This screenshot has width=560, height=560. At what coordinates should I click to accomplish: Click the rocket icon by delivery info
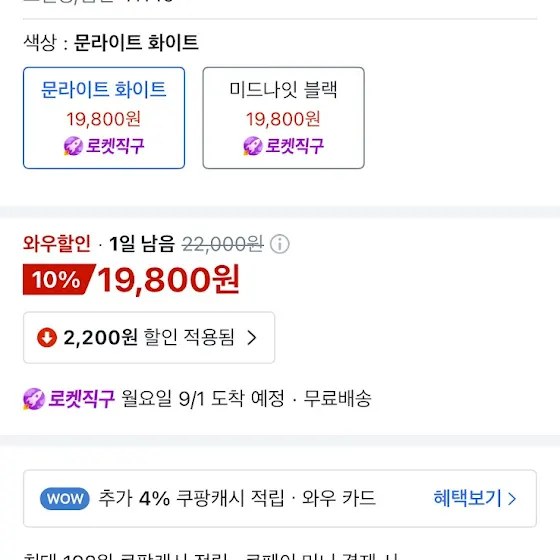[34, 399]
